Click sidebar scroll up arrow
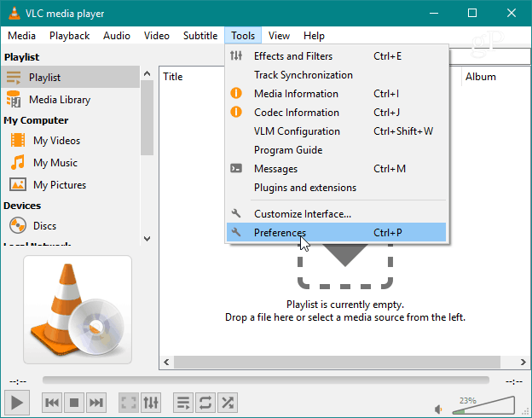The width and height of the screenshot is (532, 418). 147,73
